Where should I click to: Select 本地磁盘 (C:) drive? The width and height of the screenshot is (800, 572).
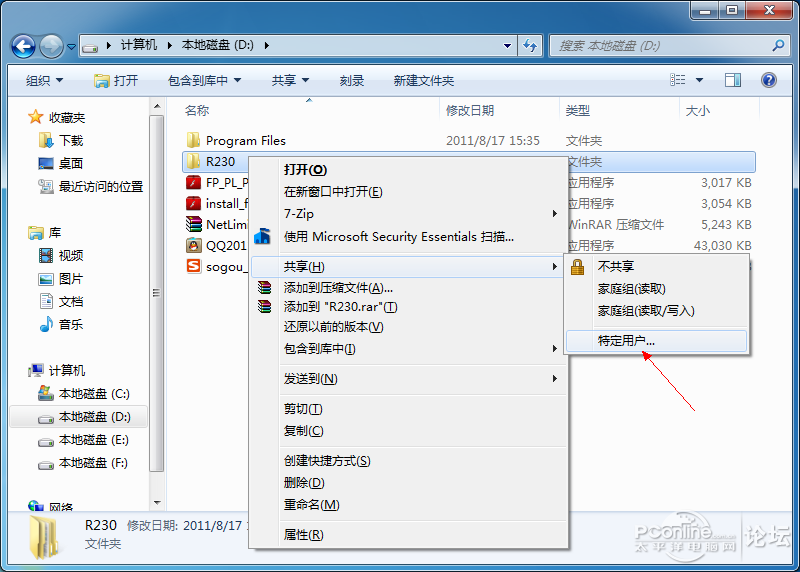[94, 393]
